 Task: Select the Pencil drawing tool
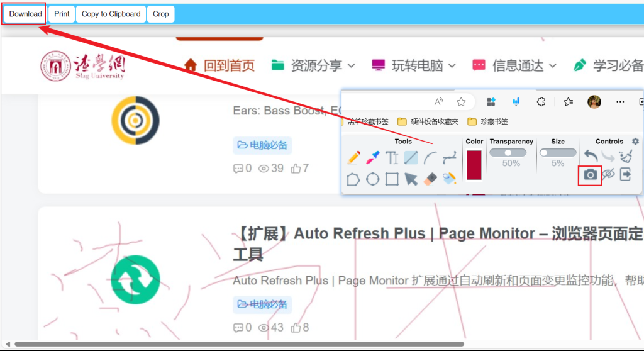[353, 157]
